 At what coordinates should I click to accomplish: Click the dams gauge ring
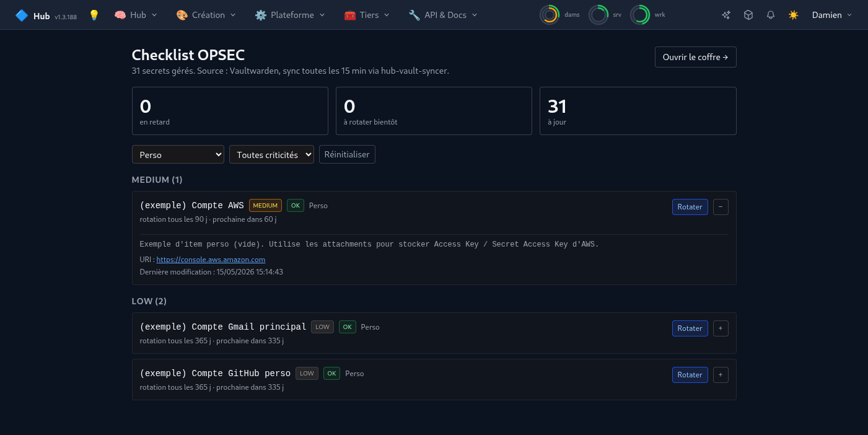[x=550, y=15]
